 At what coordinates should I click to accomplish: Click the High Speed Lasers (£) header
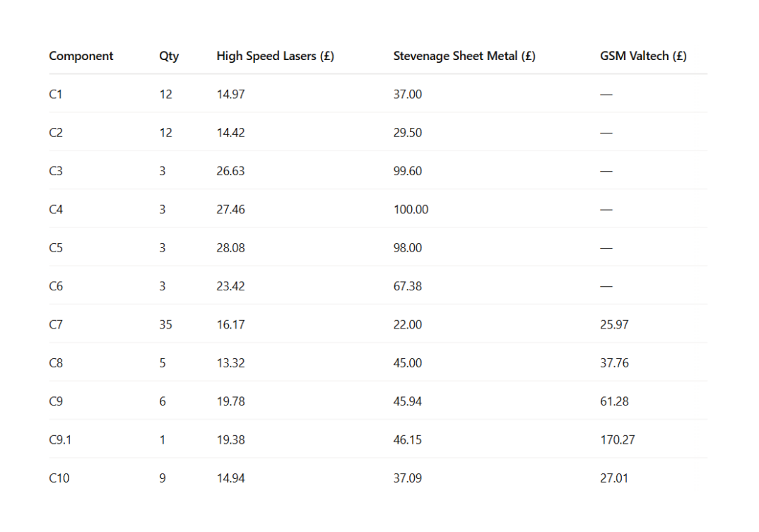pos(275,56)
